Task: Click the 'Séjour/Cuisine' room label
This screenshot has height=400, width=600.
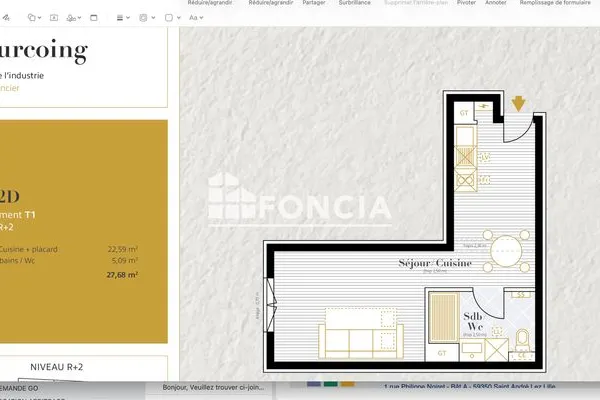Action: pos(435,263)
